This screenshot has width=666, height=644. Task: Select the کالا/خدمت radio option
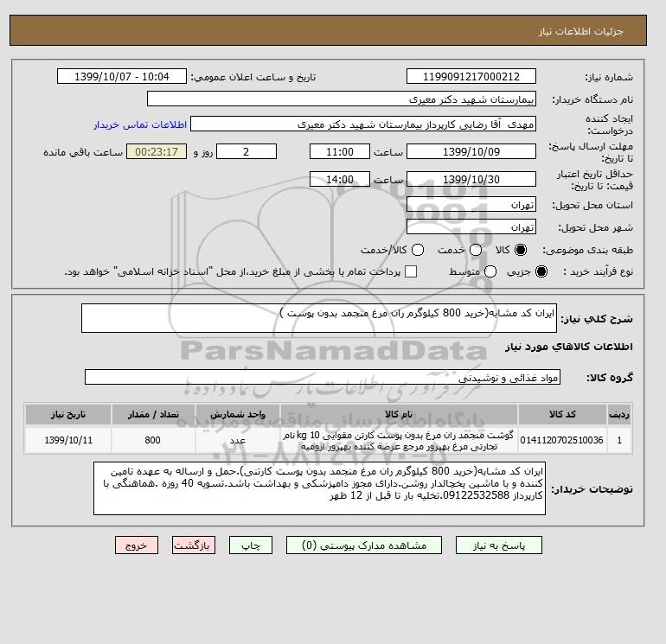click(418, 250)
